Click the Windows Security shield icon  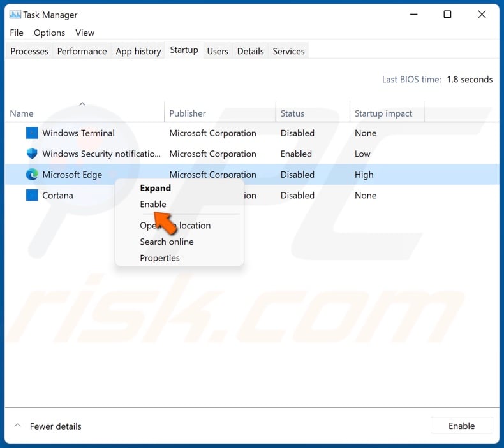tap(32, 154)
